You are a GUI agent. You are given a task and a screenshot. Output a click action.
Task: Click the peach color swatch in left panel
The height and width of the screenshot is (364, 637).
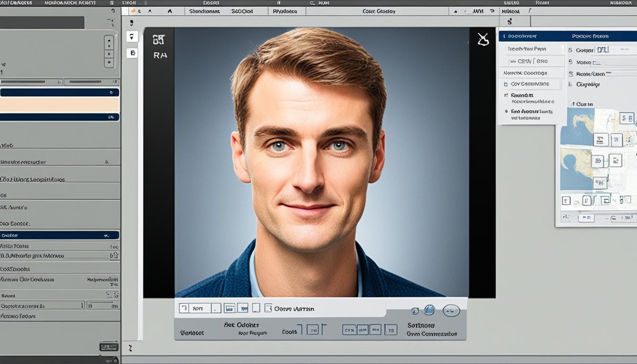pyautogui.click(x=59, y=105)
